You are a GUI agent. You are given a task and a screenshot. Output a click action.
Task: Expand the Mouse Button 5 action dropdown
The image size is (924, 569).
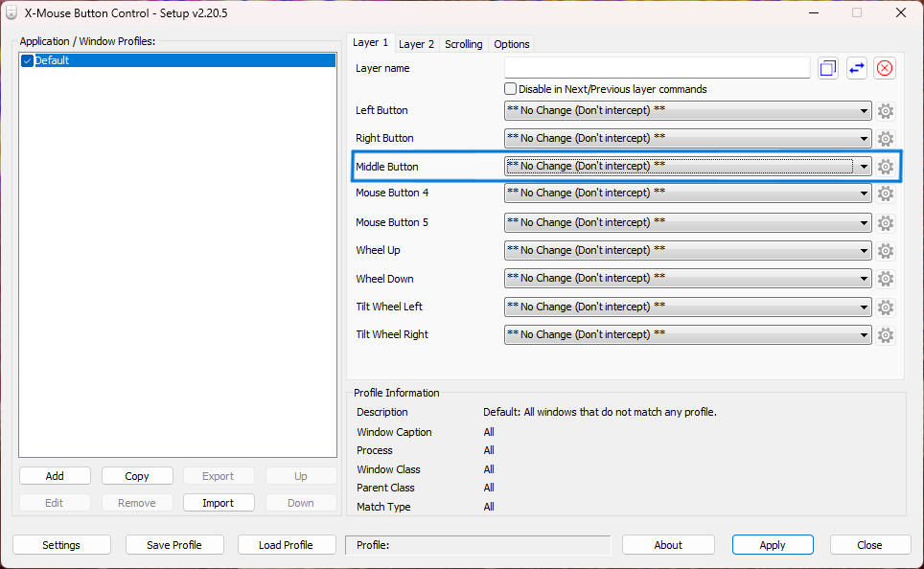[687, 222]
